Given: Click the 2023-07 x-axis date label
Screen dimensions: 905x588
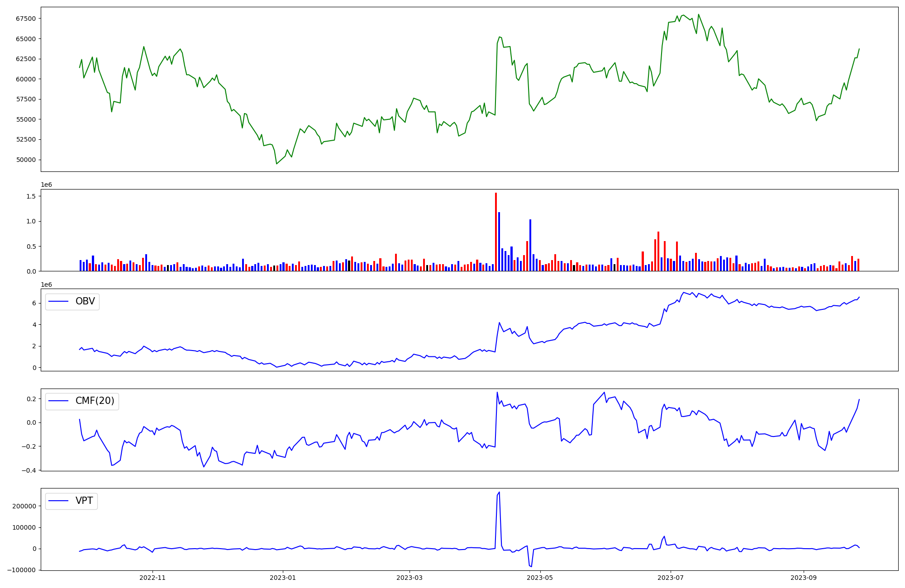Looking at the screenshot, I should tap(670, 578).
